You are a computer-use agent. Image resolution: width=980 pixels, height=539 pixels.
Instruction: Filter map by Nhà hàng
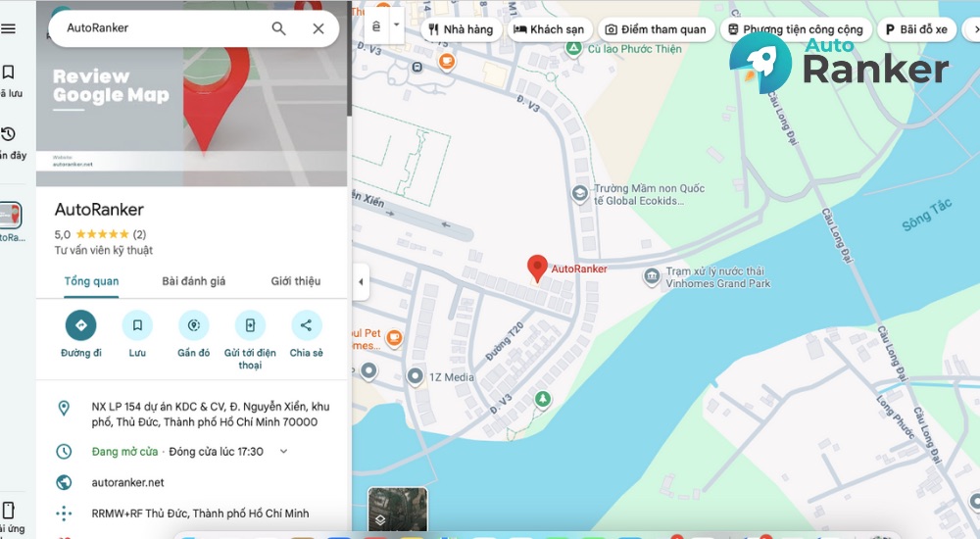point(462,29)
